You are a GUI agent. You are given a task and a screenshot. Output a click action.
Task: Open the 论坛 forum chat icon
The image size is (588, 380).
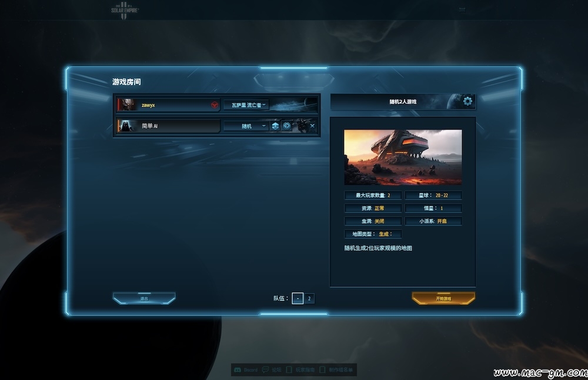point(265,370)
